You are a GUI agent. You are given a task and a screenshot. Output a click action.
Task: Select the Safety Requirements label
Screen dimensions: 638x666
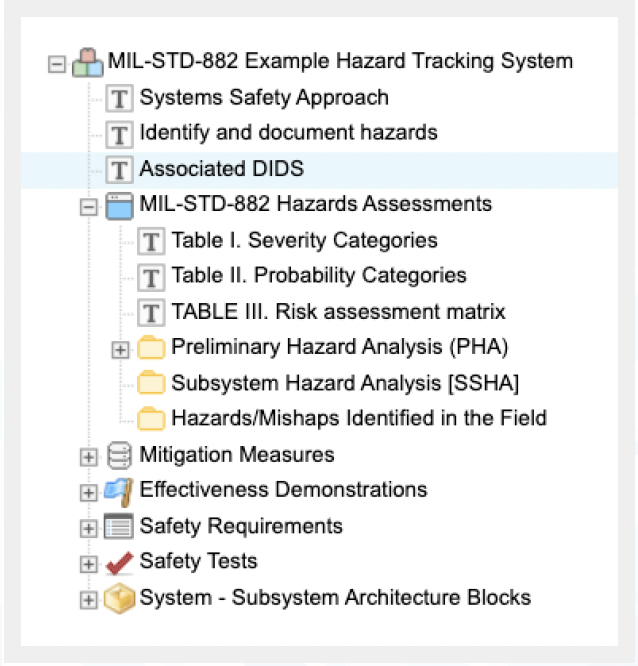(241, 526)
